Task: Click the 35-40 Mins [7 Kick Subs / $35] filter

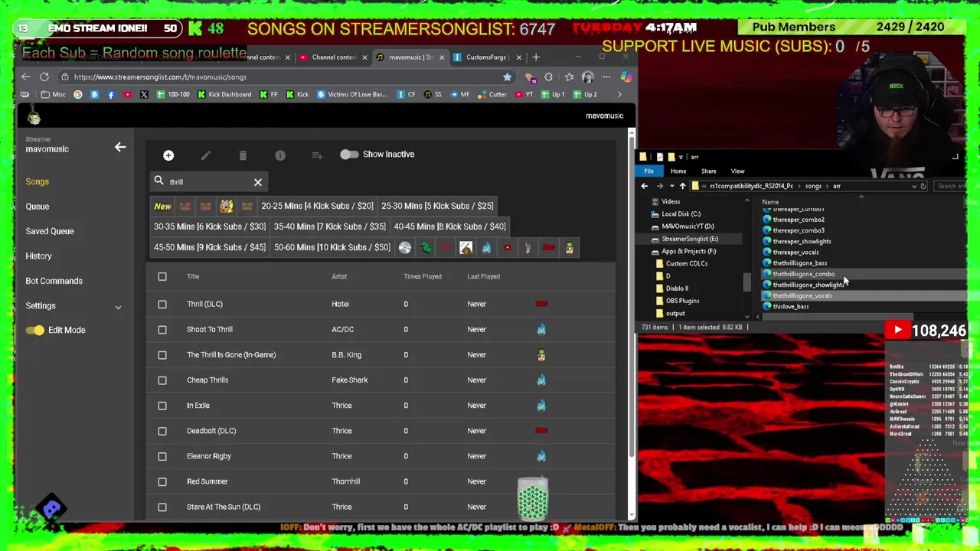Action: (329, 227)
